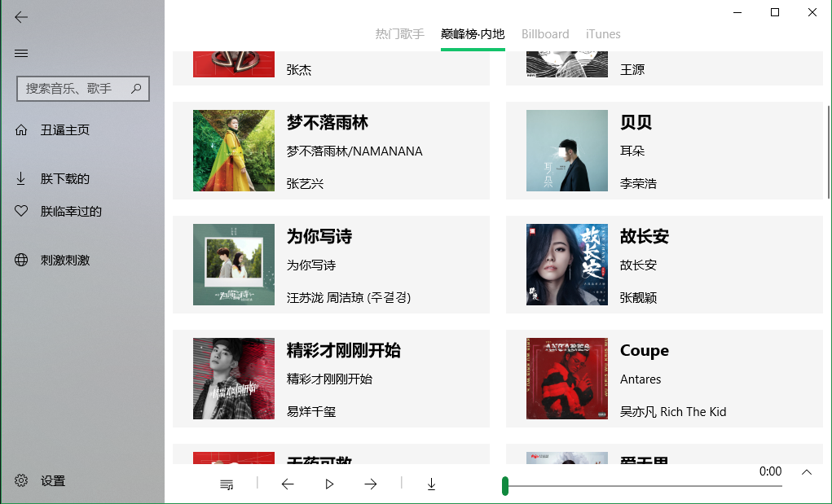832x504 pixels.
Task: Click artist 汪苏泷 周洁琼
Action: click(x=349, y=298)
